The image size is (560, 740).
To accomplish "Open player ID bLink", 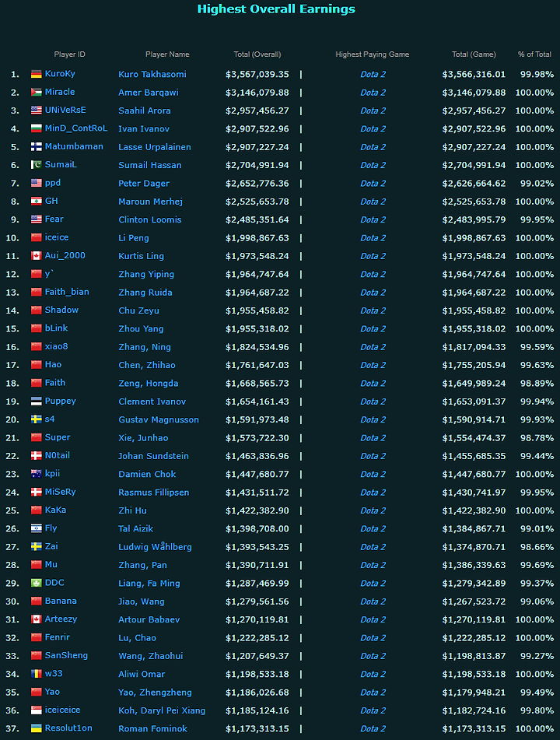I will [x=56, y=328].
